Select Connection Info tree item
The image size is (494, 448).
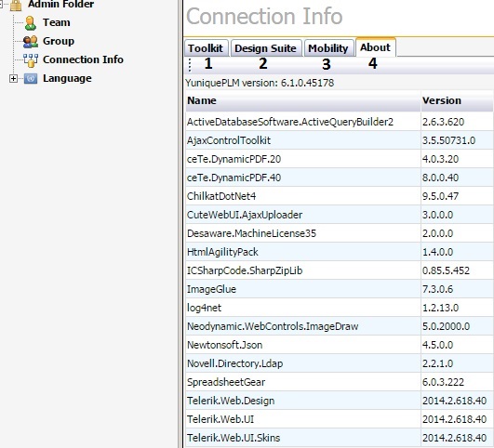(x=83, y=59)
